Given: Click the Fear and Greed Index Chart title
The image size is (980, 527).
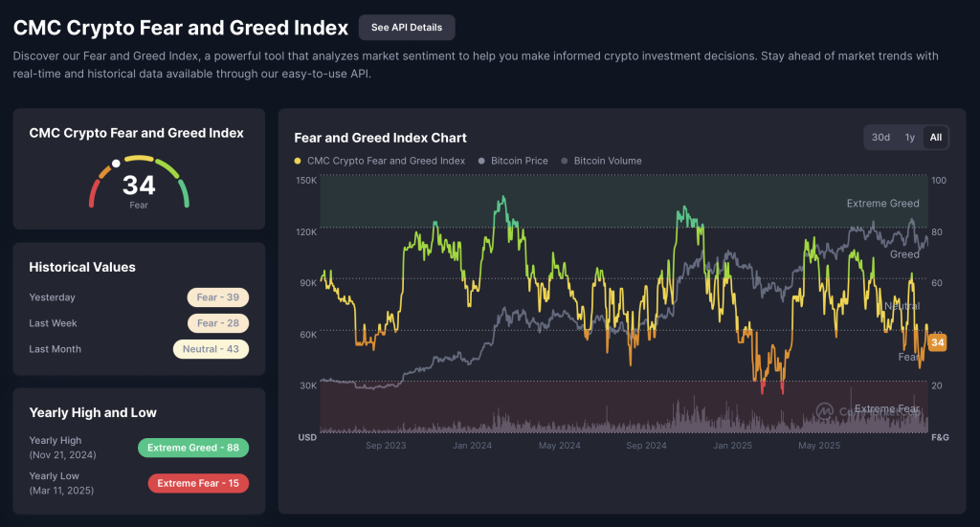Looking at the screenshot, I should pos(380,138).
